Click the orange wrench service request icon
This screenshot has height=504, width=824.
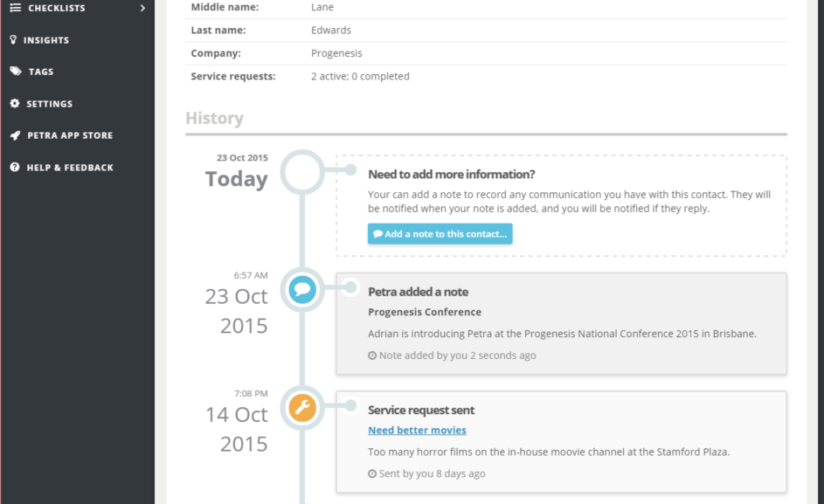[x=302, y=408]
